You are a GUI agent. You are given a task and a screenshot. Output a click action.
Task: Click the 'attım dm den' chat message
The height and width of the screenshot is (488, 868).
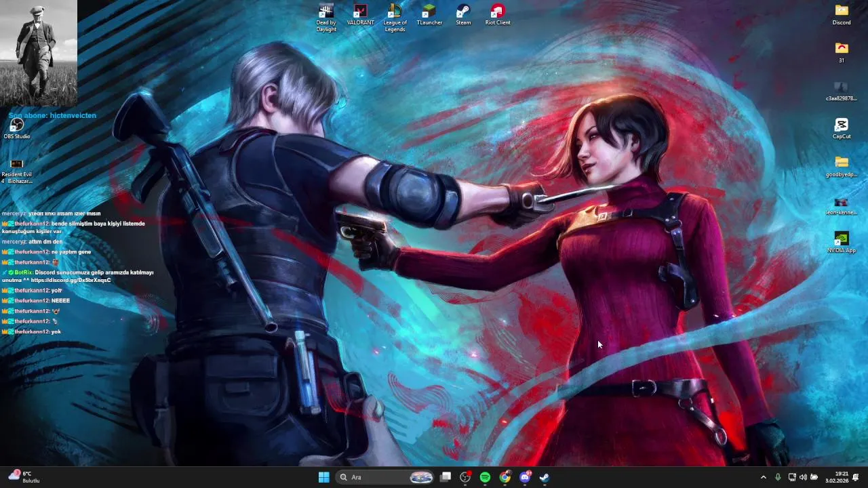click(x=45, y=241)
